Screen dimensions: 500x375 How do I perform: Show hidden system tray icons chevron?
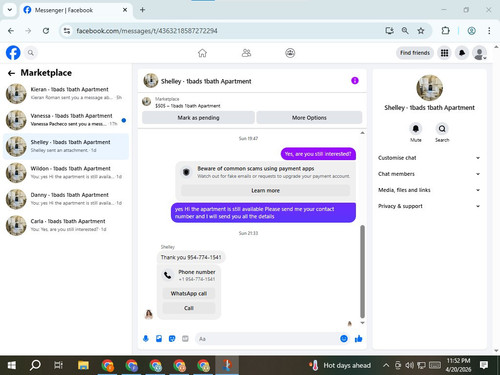386,365
